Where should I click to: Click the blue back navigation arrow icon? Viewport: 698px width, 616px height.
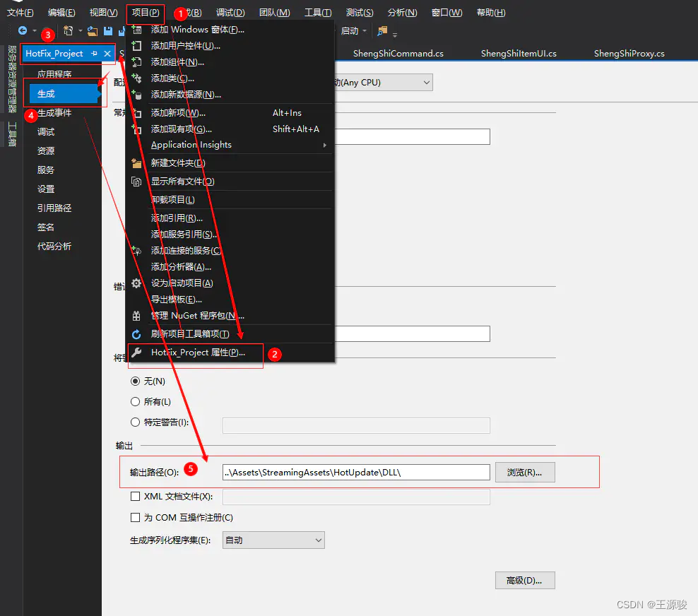pyautogui.click(x=23, y=30)
